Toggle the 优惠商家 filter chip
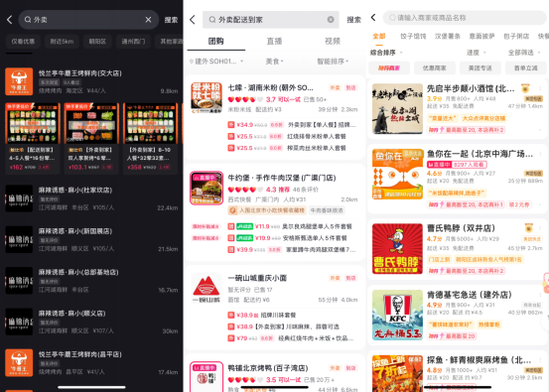The width and height of the screenshot is (549, 392). (435, 67)
